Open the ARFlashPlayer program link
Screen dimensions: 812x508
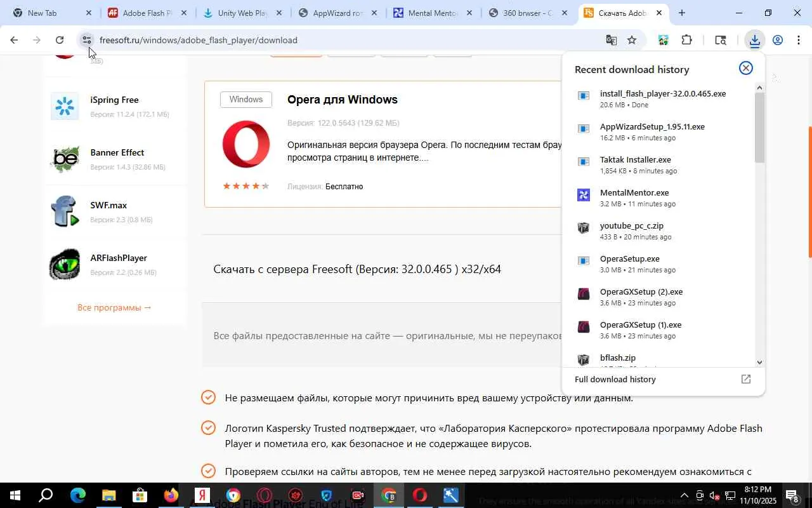(119, 258)
